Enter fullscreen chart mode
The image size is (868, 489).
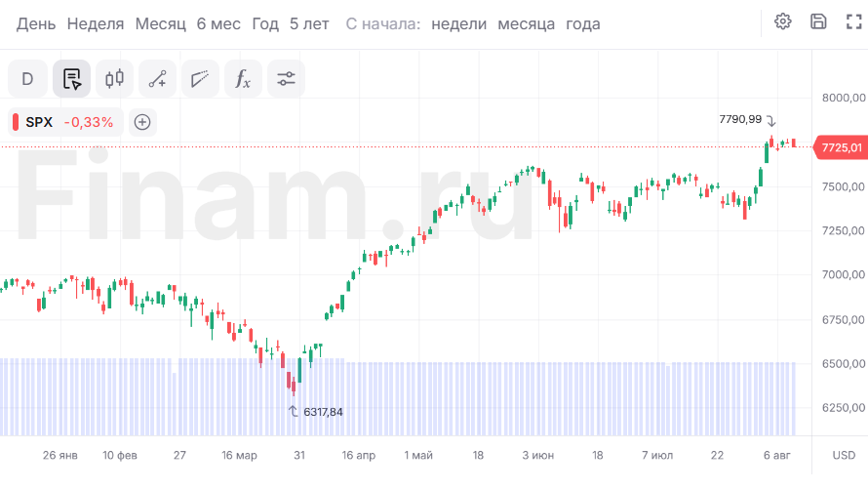click(x=854, y=21)
